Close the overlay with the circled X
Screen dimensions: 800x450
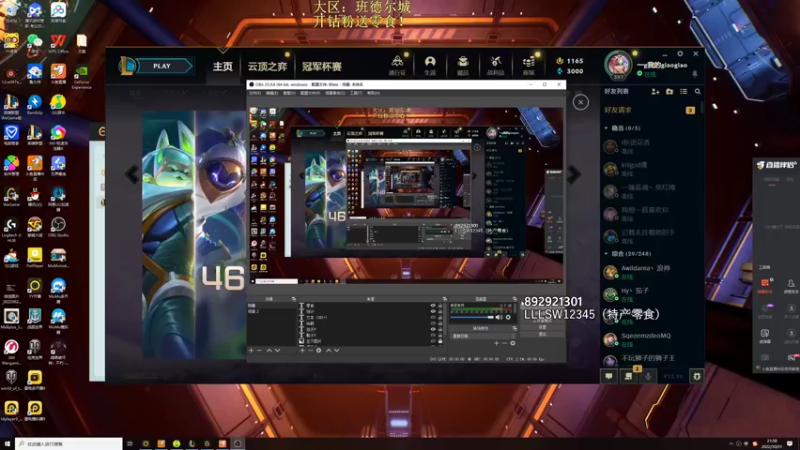pos(580,103)
